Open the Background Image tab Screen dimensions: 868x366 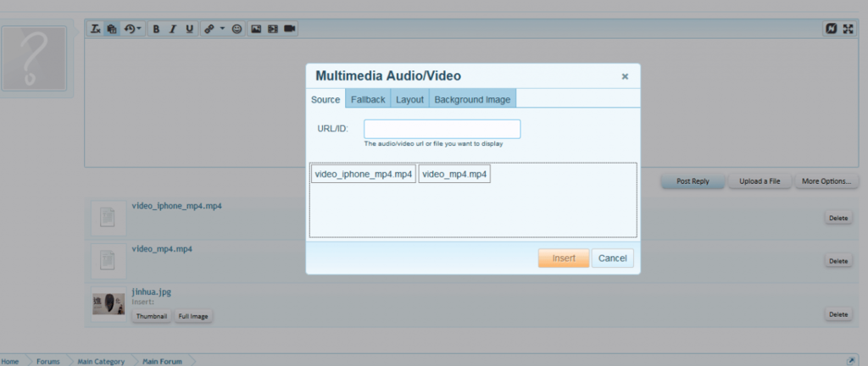point(472,99)
